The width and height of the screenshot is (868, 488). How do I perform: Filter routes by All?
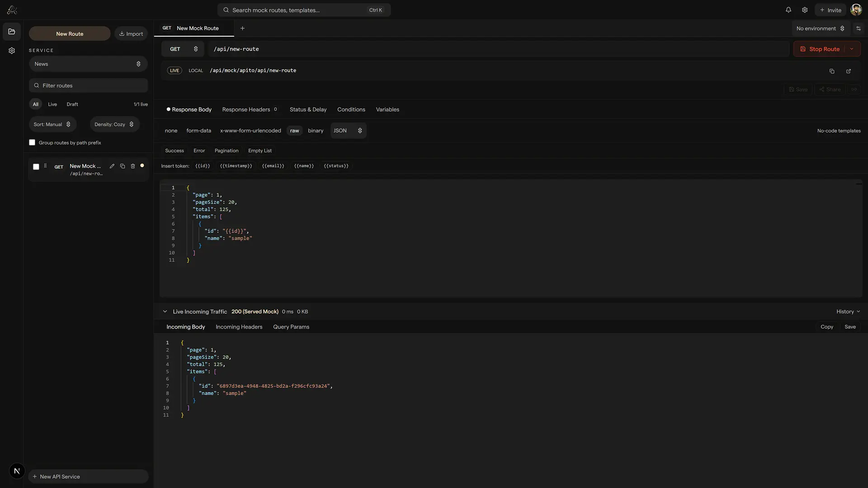(36, 104)
